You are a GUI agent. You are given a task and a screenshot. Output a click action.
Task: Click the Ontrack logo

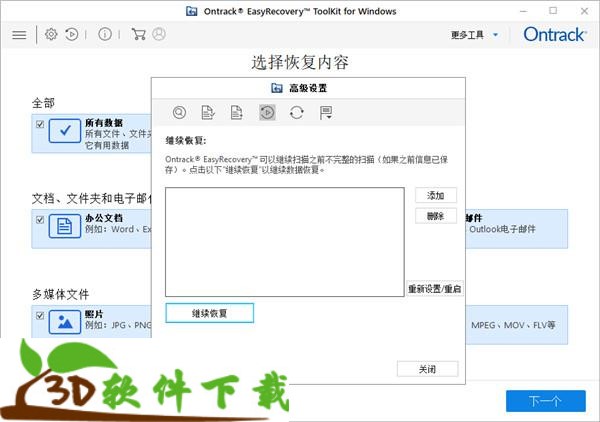[554, 34]
